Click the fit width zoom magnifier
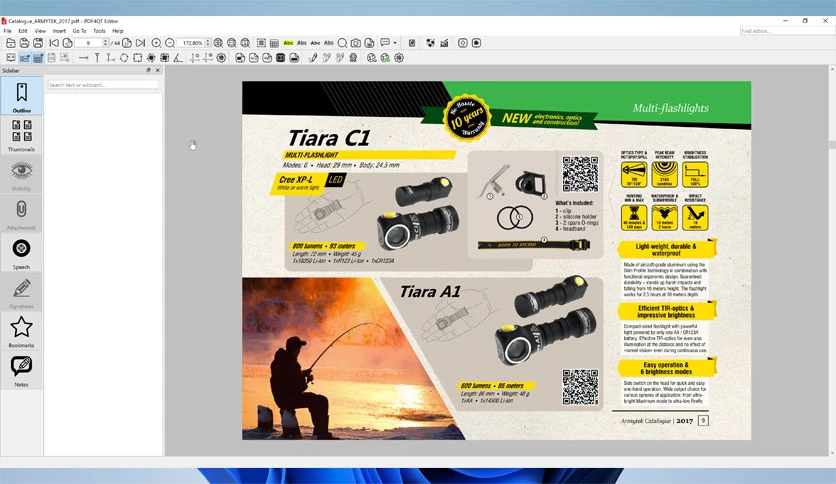The image size is (836, 484). 231,43
